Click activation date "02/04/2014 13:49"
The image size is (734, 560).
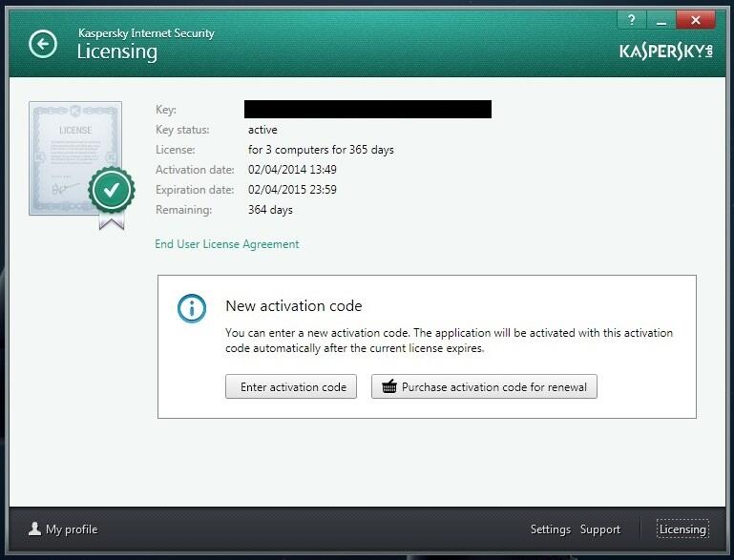point(292,170)
